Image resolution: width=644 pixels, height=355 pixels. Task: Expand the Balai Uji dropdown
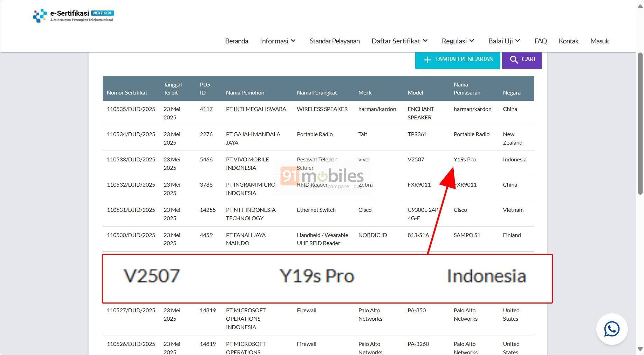504,41
